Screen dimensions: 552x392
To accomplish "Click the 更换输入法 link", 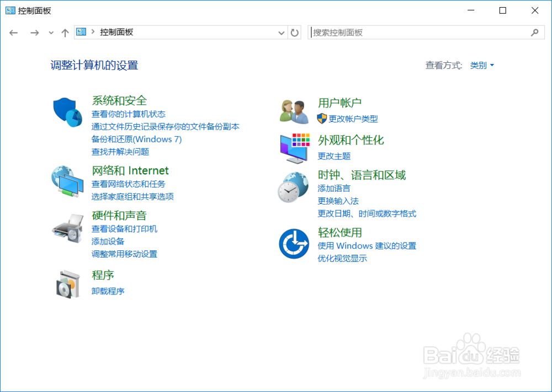I will coord(338,201).
